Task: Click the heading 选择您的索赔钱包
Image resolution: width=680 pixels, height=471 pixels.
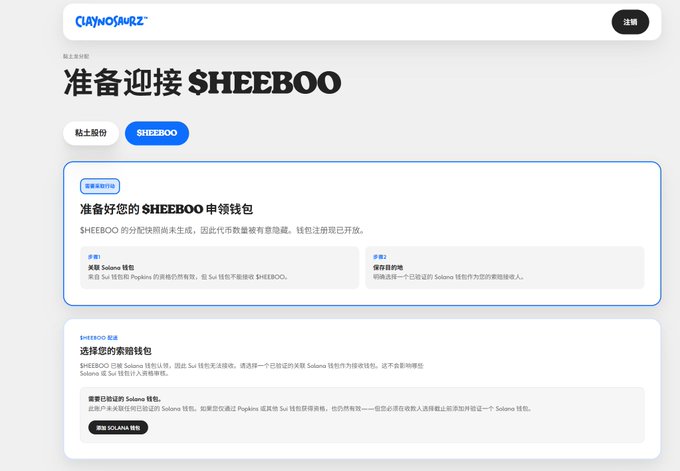Action: pyautogui.click(x=115, y=351)
